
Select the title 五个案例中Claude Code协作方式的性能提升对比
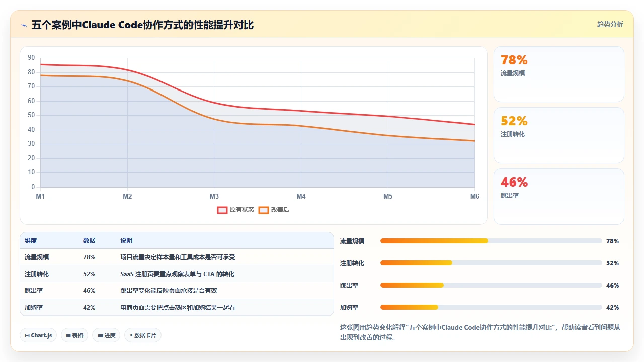[x=142, y=25]
